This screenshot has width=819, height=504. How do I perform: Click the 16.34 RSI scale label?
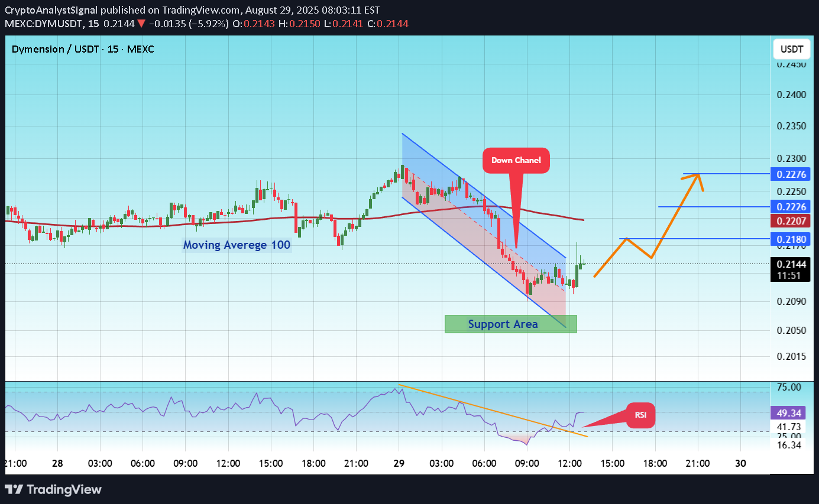pos(788,445)
